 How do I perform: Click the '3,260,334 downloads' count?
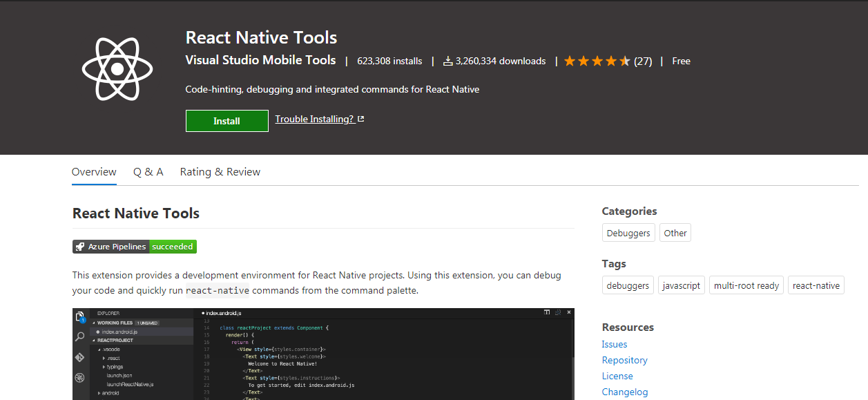click(501, 61)
